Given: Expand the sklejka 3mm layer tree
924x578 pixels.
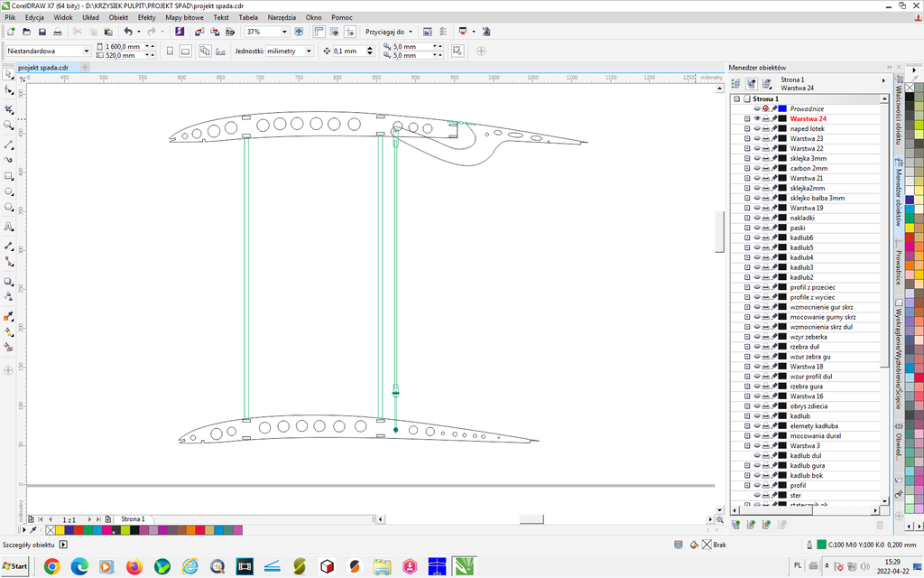Looking at the screenshot, I should pos(747,158).
